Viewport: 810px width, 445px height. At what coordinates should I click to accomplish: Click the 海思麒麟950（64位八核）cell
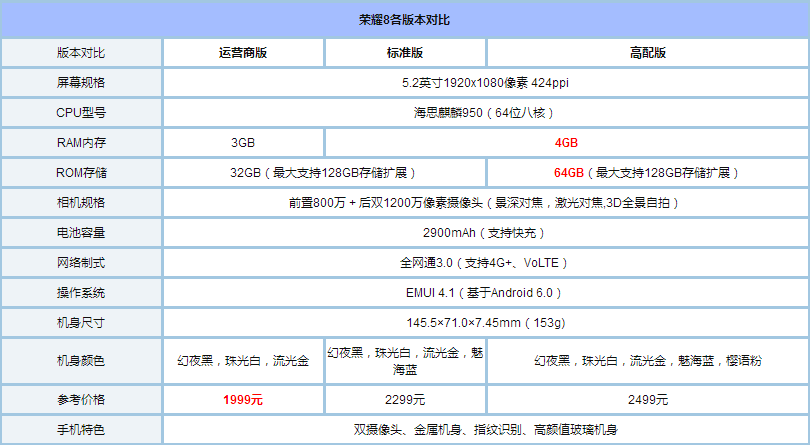486,113
